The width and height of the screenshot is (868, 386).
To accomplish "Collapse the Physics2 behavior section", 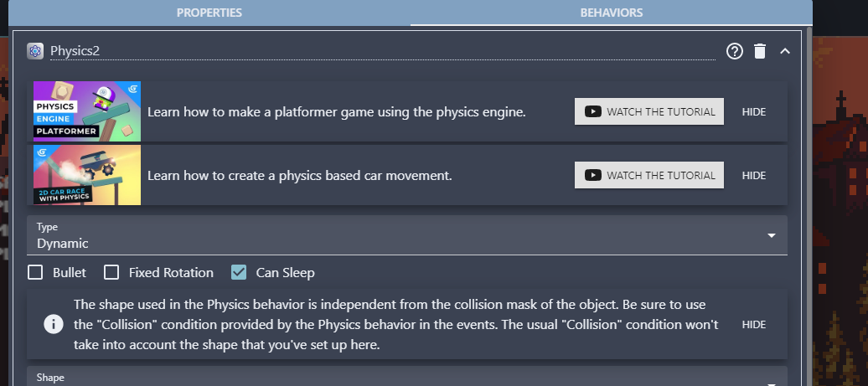I will 784,51.
